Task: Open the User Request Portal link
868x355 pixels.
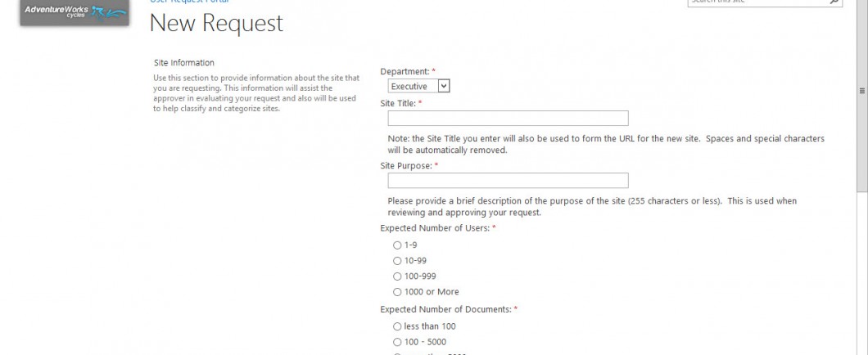Action: click(x=189, y=2)
